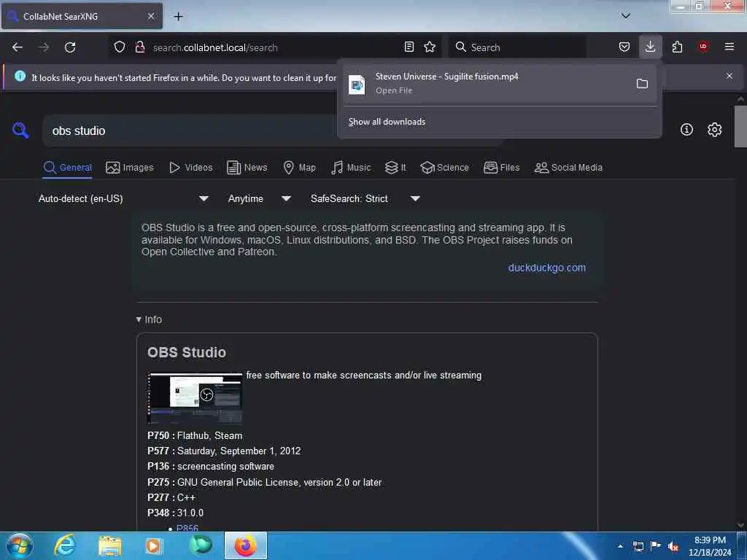
Task: Open the shield tracking protection icon
Action: [x=120, y=47]
